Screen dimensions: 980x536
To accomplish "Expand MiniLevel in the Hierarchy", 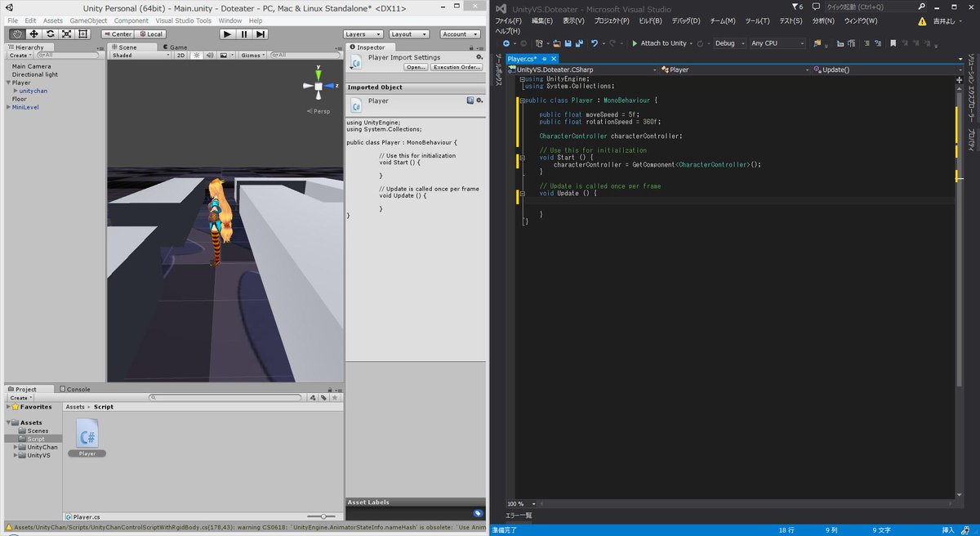I will pyautogui.click(x=8, y=107).
